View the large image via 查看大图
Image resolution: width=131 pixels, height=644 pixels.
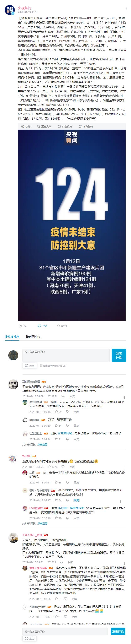tap(44, 126)
